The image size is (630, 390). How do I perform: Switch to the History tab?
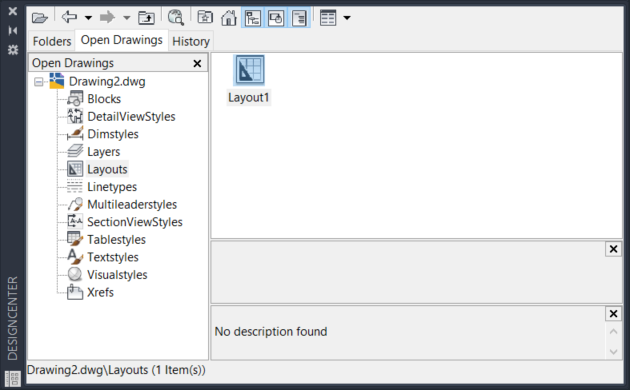click(x=191, y=41)
